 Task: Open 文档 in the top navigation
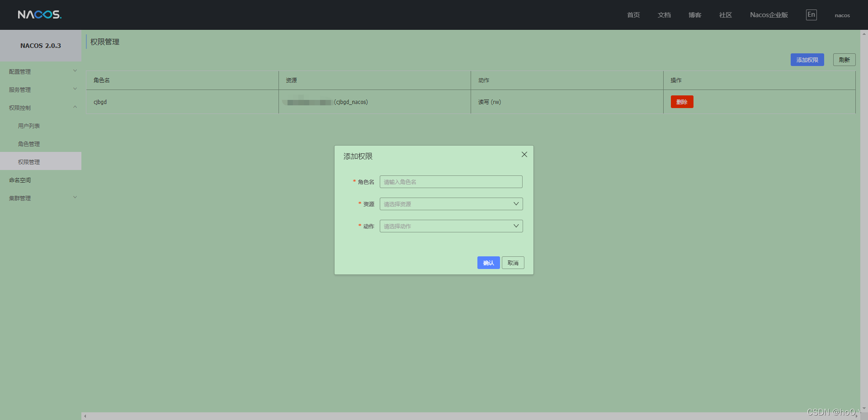[x=664, y=15]
